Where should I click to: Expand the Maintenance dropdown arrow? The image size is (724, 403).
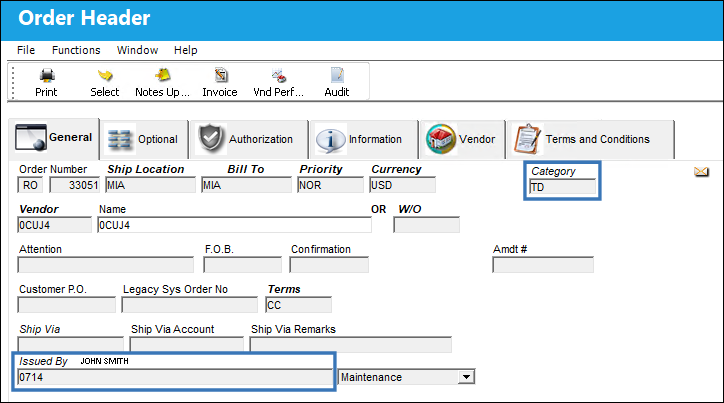coord(466,377)
